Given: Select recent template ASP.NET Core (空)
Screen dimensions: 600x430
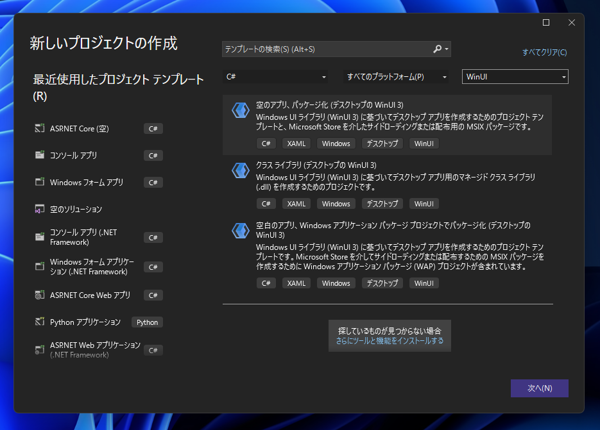Looking at the screenshot, I should tap(99, 129).
